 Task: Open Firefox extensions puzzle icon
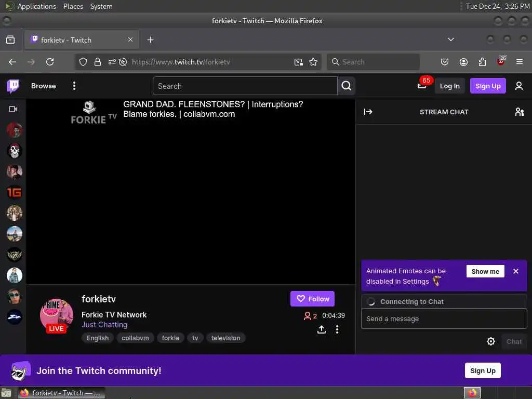(482, 62)
